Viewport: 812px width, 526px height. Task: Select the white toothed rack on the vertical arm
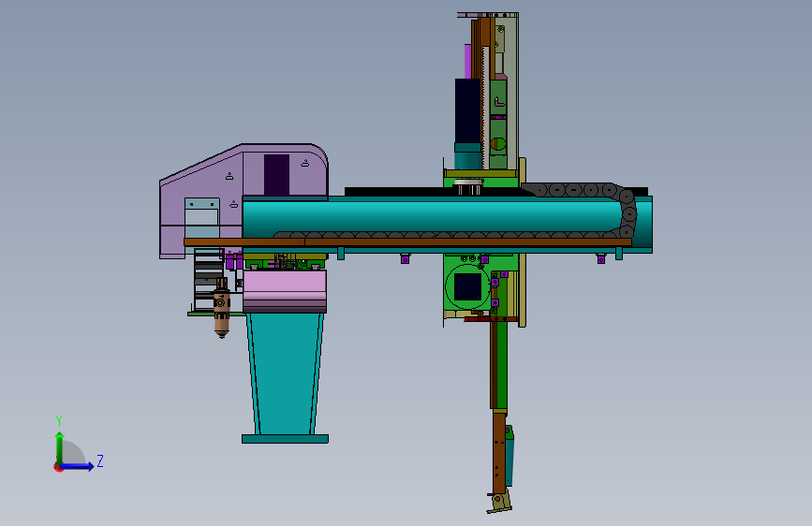coord(485,108)
